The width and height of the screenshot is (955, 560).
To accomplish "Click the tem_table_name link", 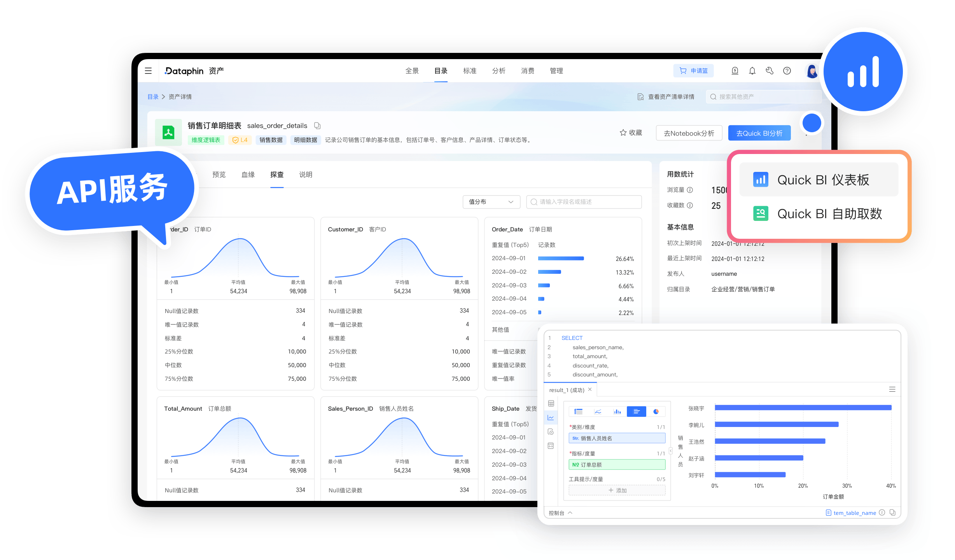I will coord(855,513).
